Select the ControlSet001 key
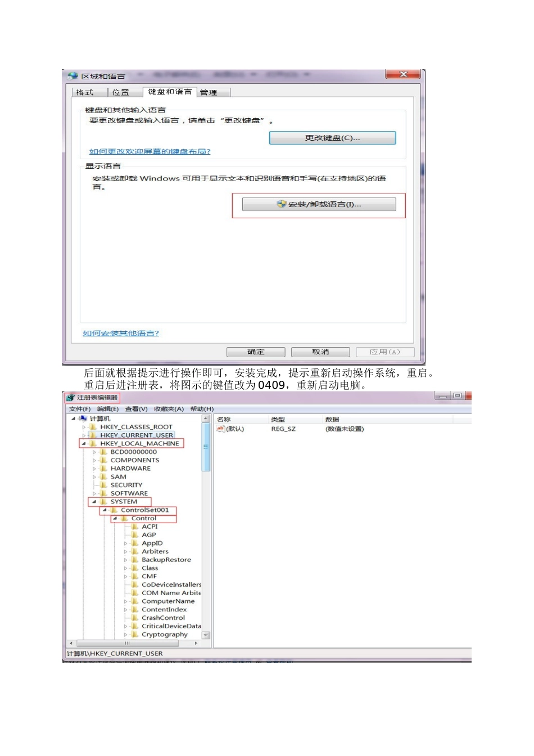 pyautogui.click(x=144, y=510)
